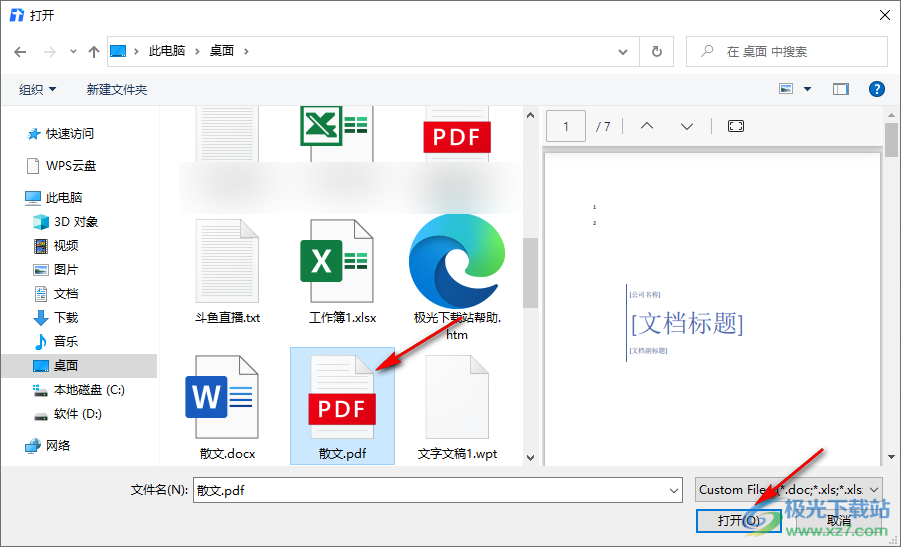
Task: Expand chevron after 桌面 breadcrumb
Action: coord(246,51)
